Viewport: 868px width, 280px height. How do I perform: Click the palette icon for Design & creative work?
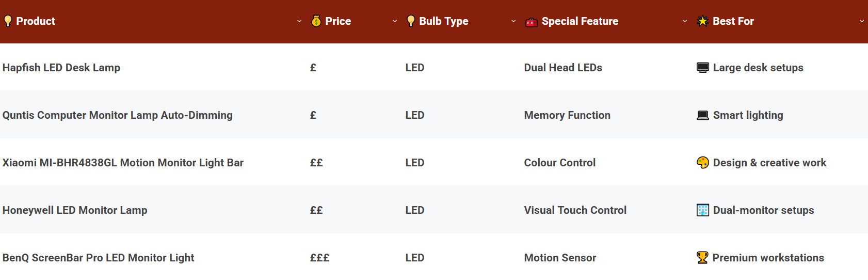coord(702,163)
